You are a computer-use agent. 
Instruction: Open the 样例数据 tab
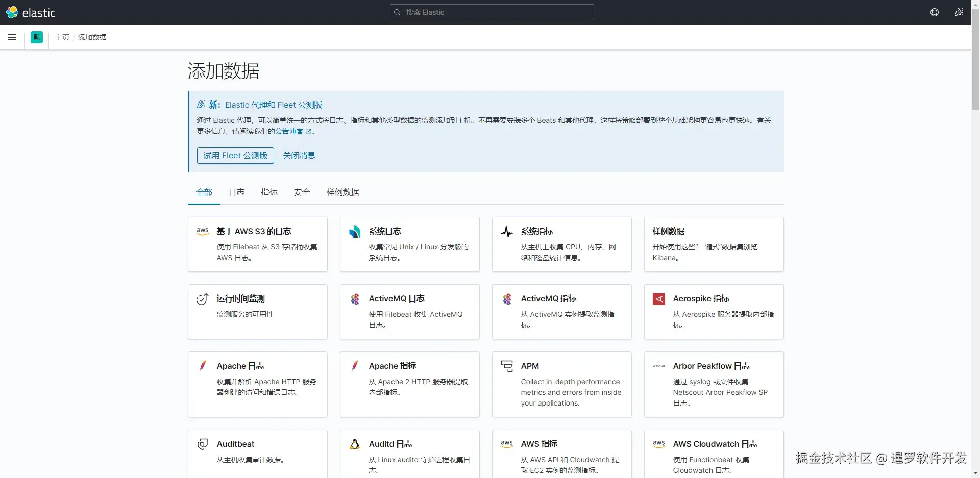[x=343, y=192]
